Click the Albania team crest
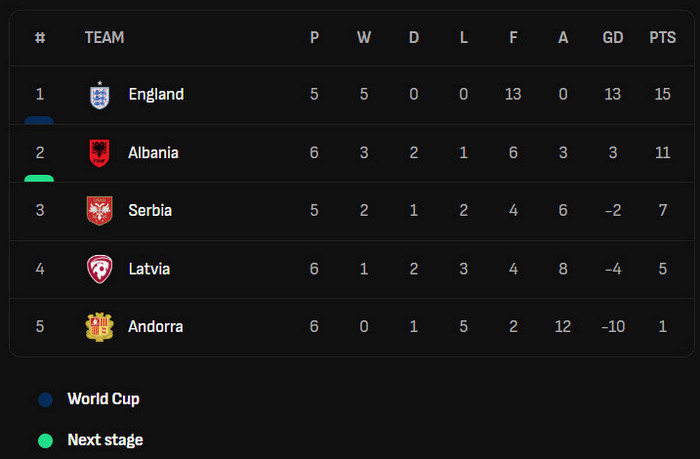700x459 pixels. 98,153
